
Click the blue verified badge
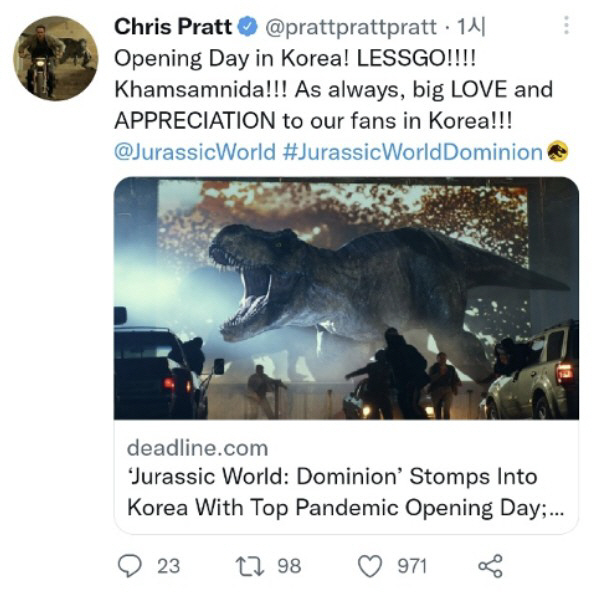[x=248, y=26]
